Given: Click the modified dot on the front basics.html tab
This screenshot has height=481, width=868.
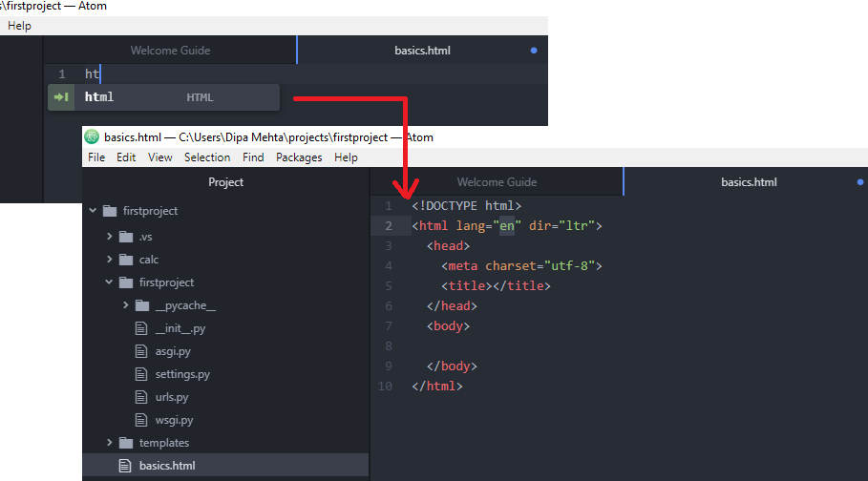Looking at the screenshot, I should tap(860, 182).
